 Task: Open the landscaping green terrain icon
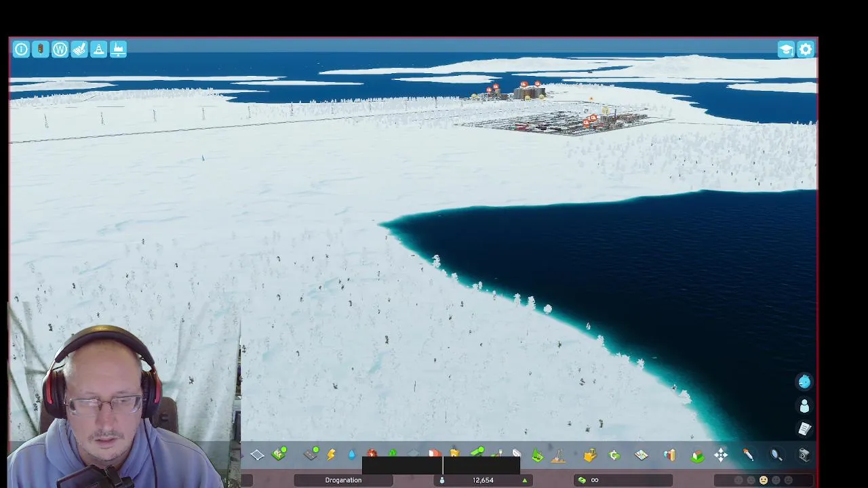point(537,455)
